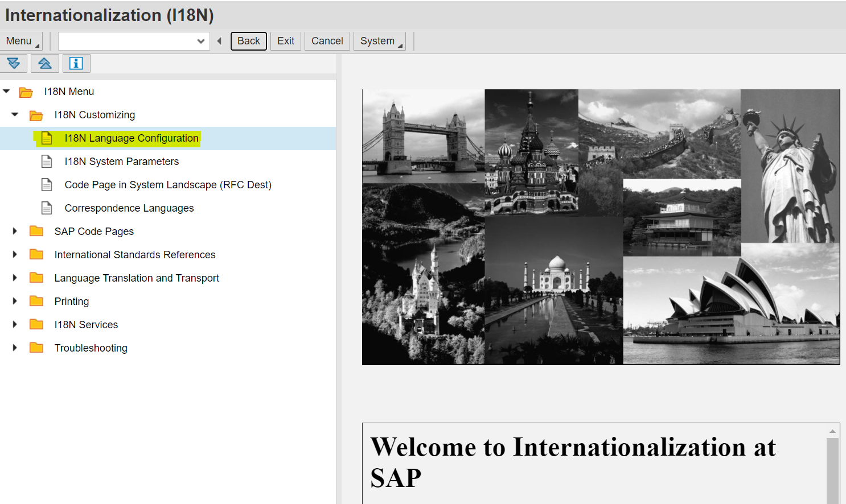
Task: Click the Collapse All icon
Action: [x=45, y=63]
